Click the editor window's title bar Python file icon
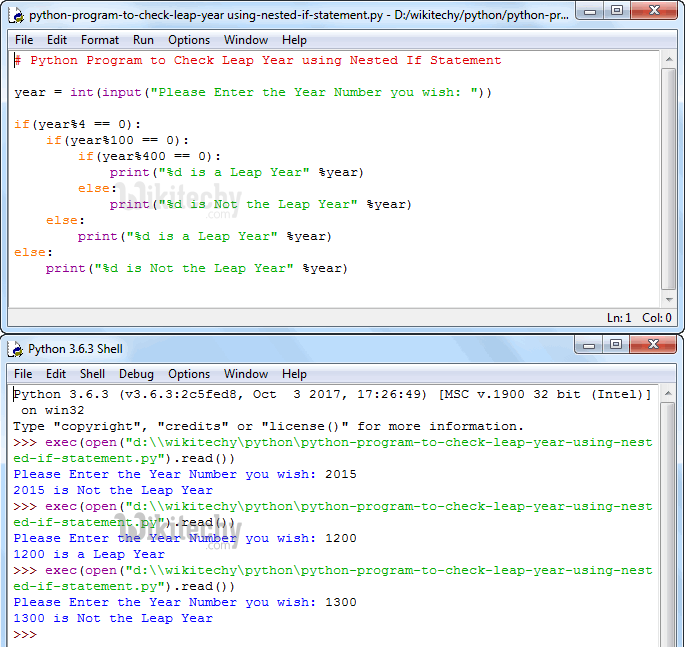Viewport: 685px width, 650px height. (x=16, y=15)
